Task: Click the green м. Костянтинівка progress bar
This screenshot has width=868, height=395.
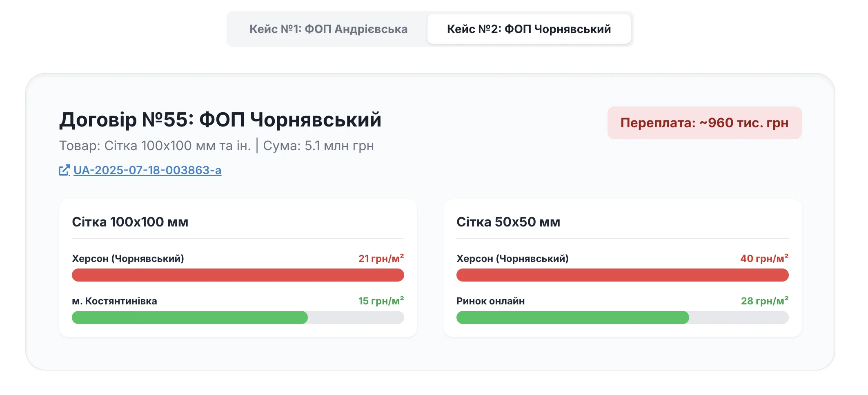Action: pos(190,317)
